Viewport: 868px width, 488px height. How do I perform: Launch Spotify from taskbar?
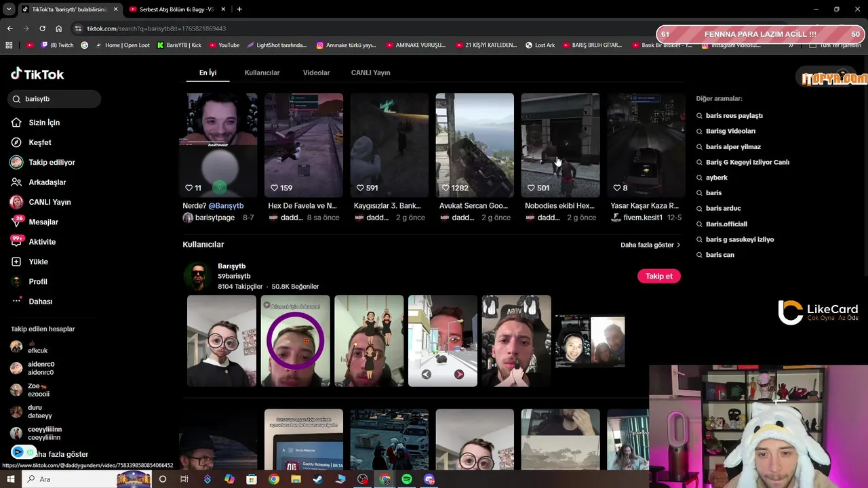point(407,479)
